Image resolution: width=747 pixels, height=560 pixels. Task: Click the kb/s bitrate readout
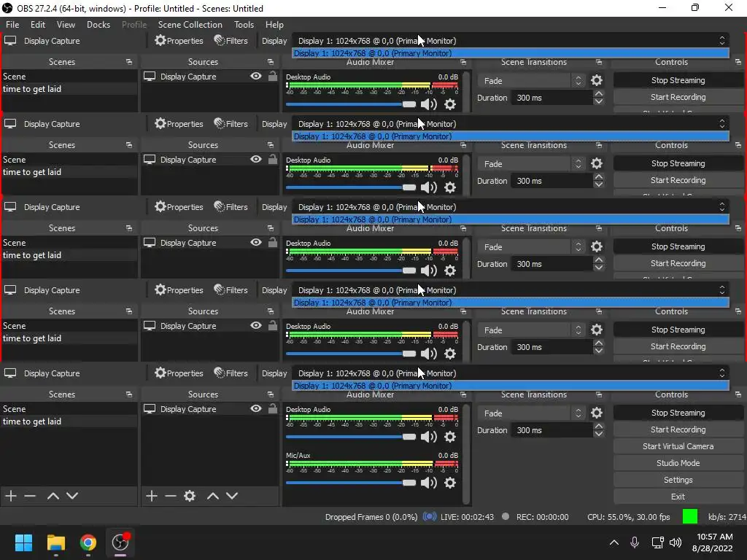point(727,517)
